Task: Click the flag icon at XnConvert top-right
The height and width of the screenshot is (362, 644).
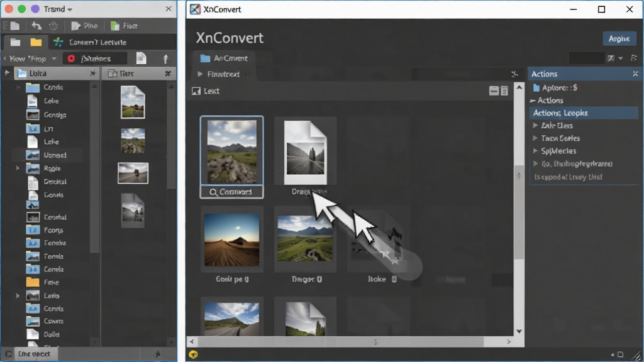Action: (x=634, y=58)
